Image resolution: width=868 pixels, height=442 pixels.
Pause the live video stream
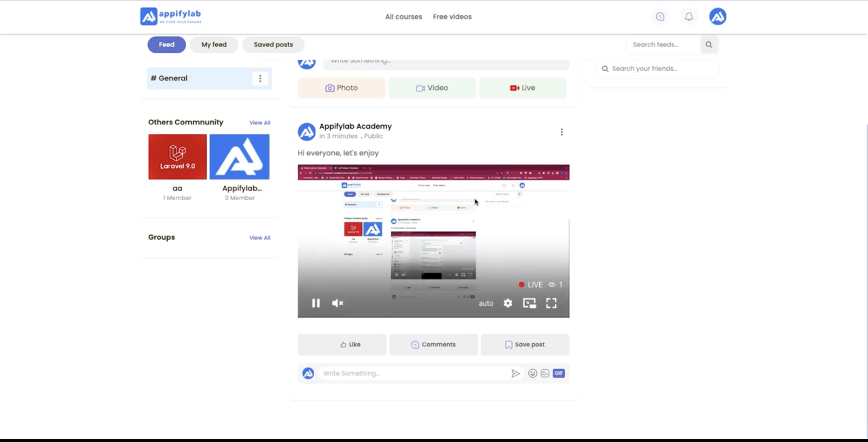click(316, 304)
